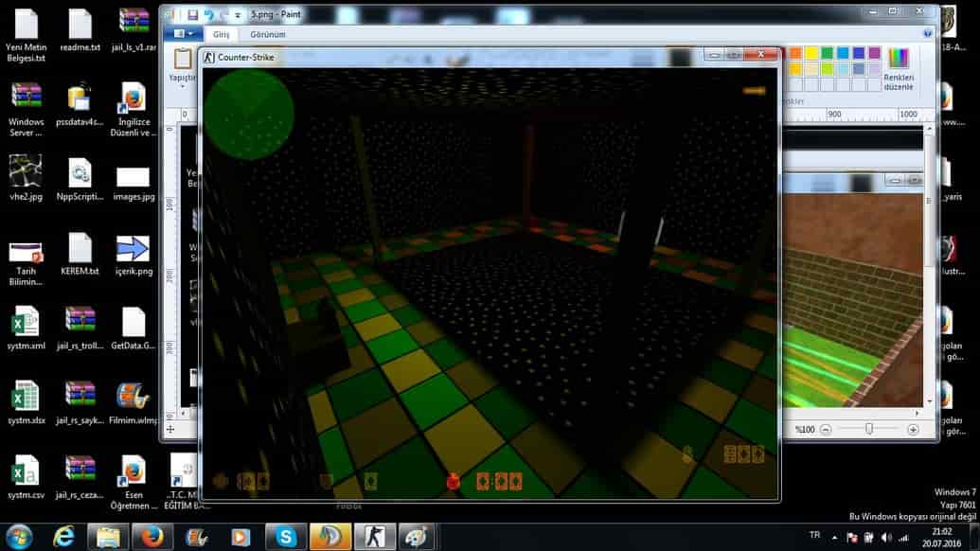Open the Windows Start button
980x551 pixels.
tap(19, 537)
